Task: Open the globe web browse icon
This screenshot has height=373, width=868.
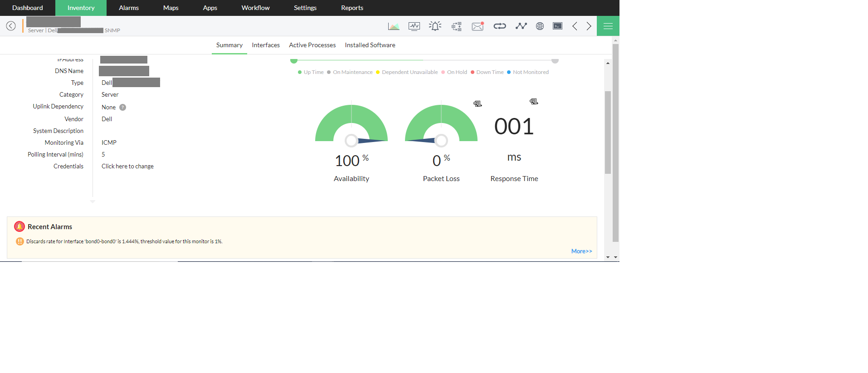Action: (540, 26)
